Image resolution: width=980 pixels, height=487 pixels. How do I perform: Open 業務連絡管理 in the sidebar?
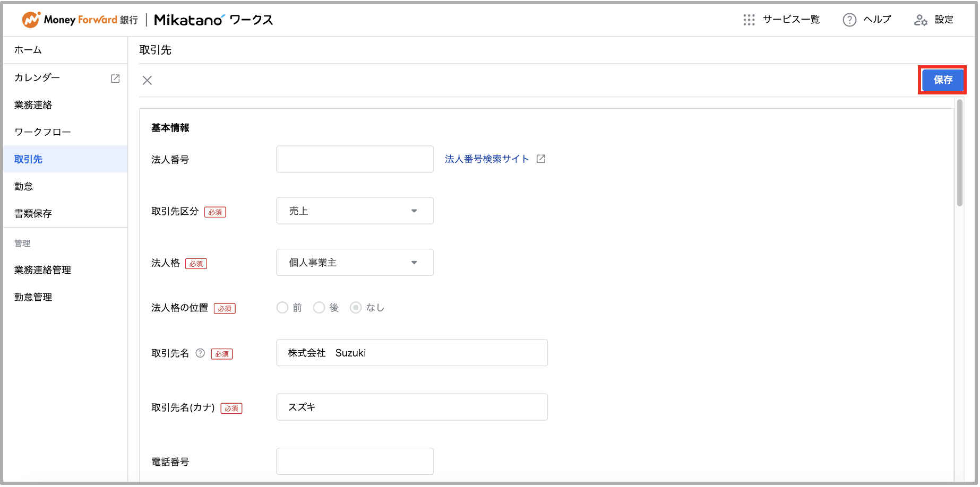coord(65,270)
